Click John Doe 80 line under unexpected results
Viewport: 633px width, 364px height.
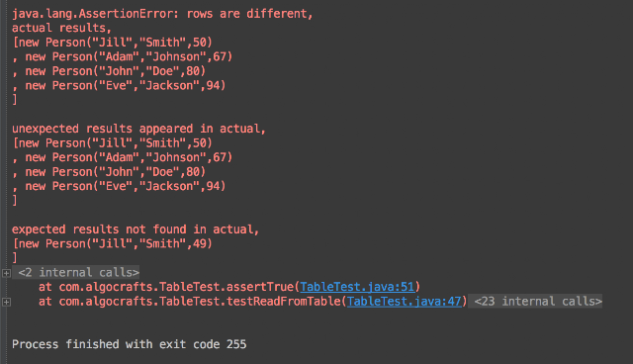109,172
